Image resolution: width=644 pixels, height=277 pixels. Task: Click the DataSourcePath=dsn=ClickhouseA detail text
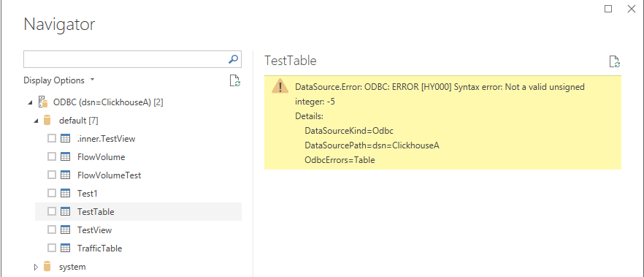point(372,145)
